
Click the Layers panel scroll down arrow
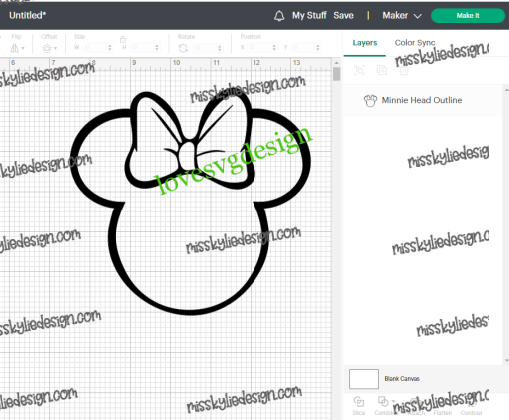(506, 360)
